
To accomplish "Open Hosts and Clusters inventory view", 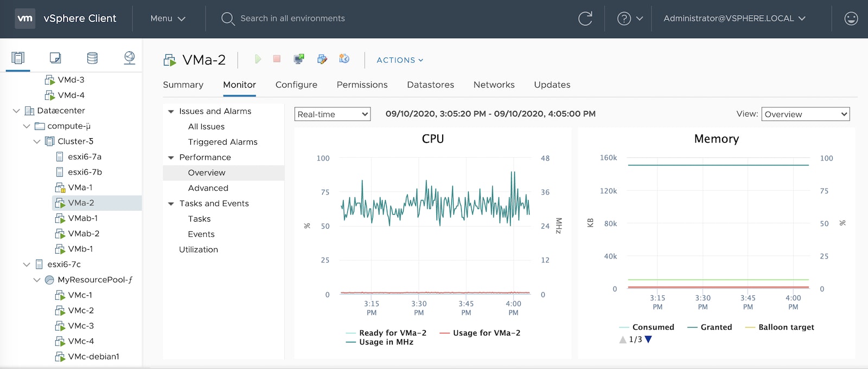I will click(x=18, y=58).
